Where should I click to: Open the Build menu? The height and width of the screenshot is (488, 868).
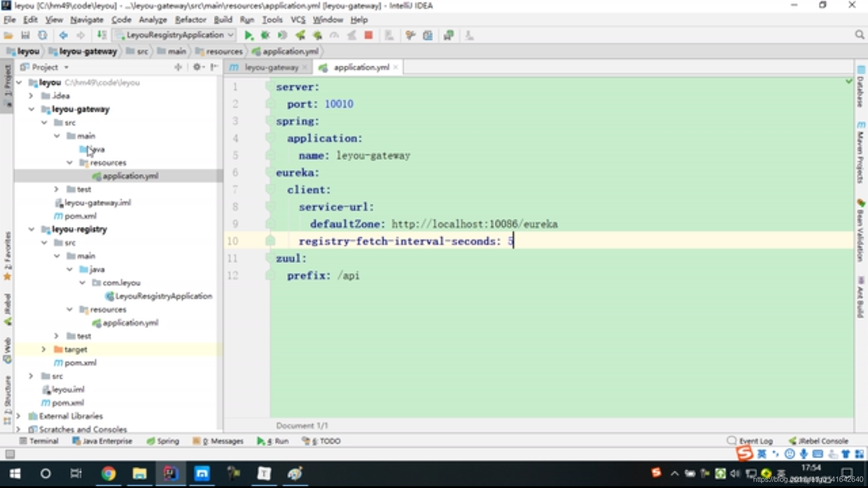[x=223, y=20]
